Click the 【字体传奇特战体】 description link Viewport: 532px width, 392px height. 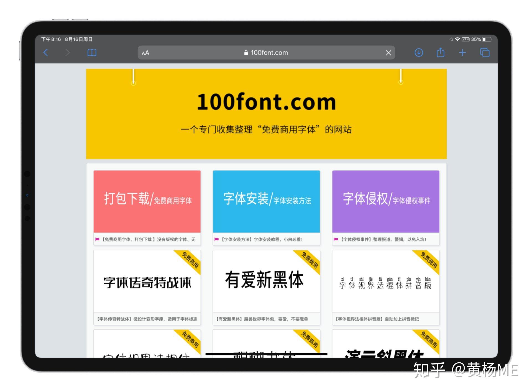coord(147,319)
